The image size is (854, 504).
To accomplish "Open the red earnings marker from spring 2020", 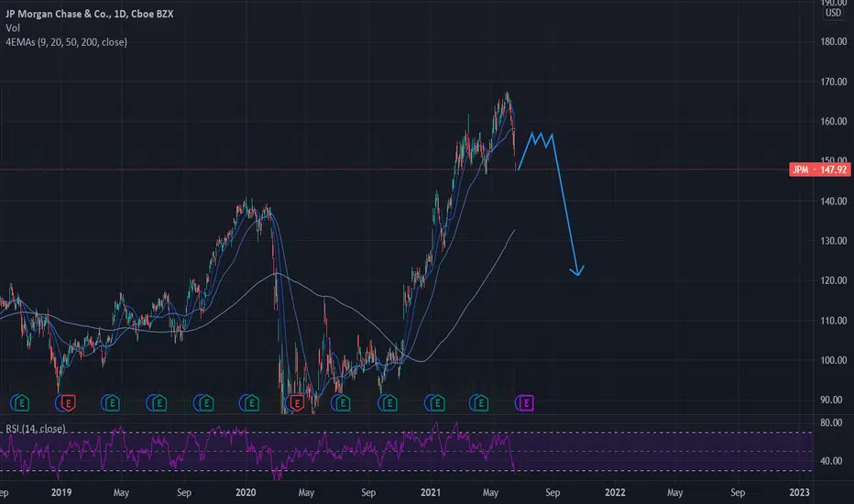I will (x=296, y=403).
